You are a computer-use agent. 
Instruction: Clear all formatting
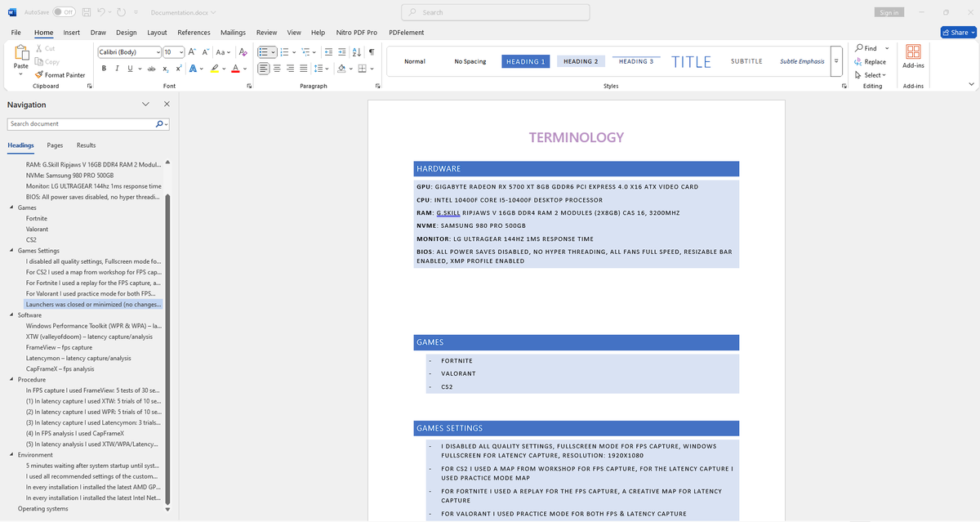243,51
